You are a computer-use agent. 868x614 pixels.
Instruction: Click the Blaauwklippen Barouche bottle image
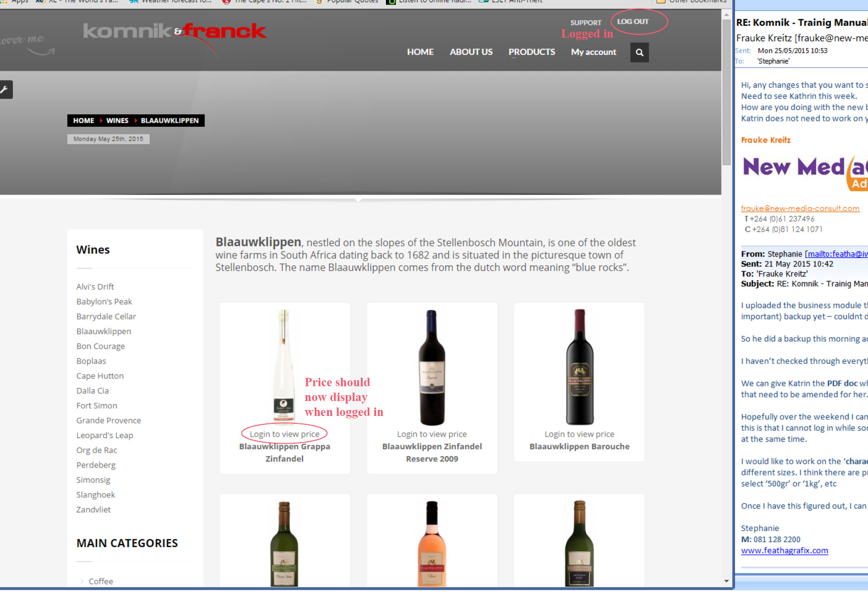point(579,367)
